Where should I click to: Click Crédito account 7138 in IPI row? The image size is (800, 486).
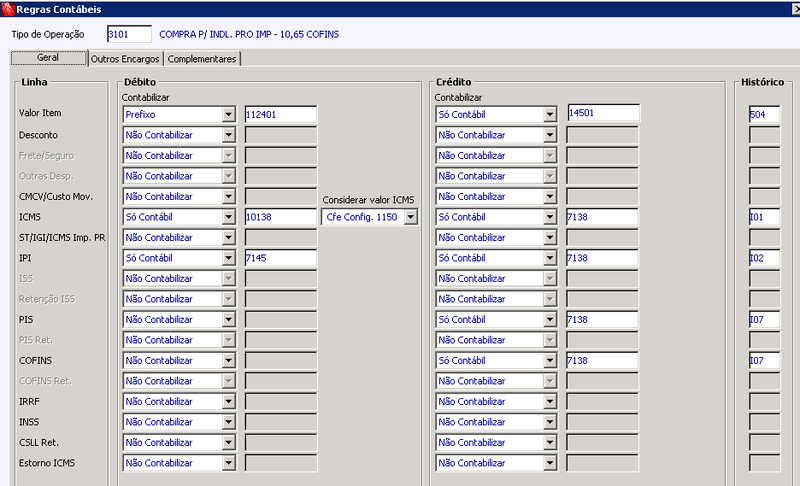pos(602,258)
